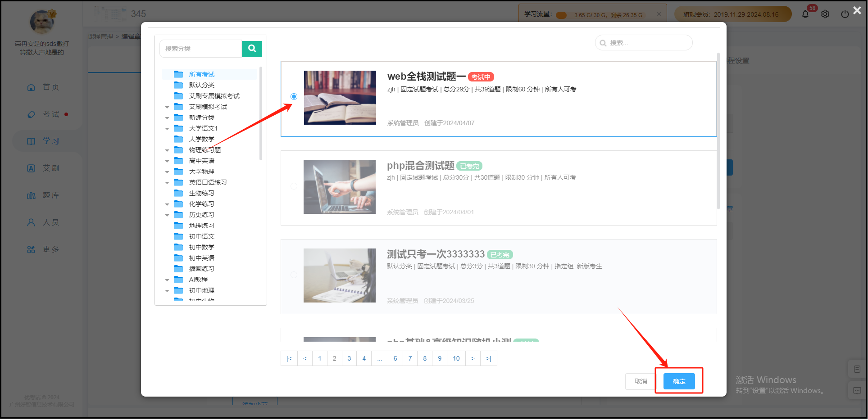Expand the 初中地理 tree node
Screen dimensions: 868x420
167,291
